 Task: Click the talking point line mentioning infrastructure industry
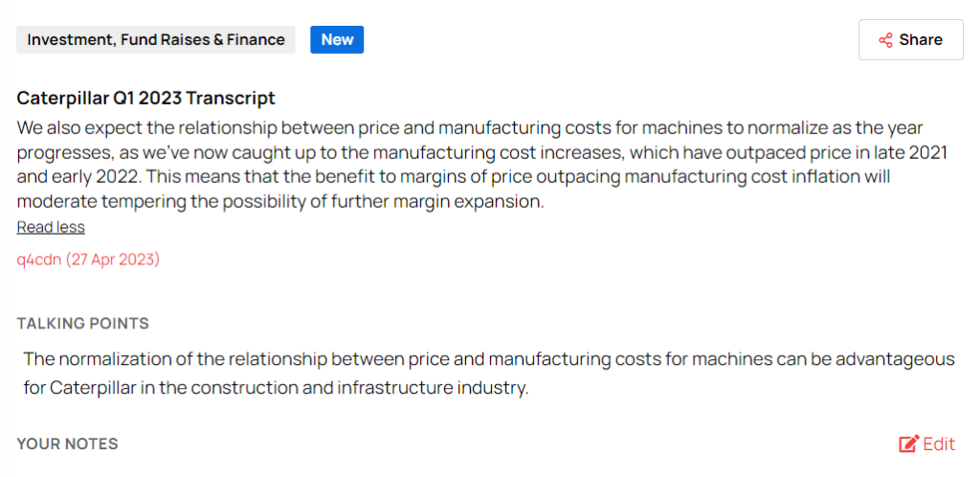click(276, 388)
